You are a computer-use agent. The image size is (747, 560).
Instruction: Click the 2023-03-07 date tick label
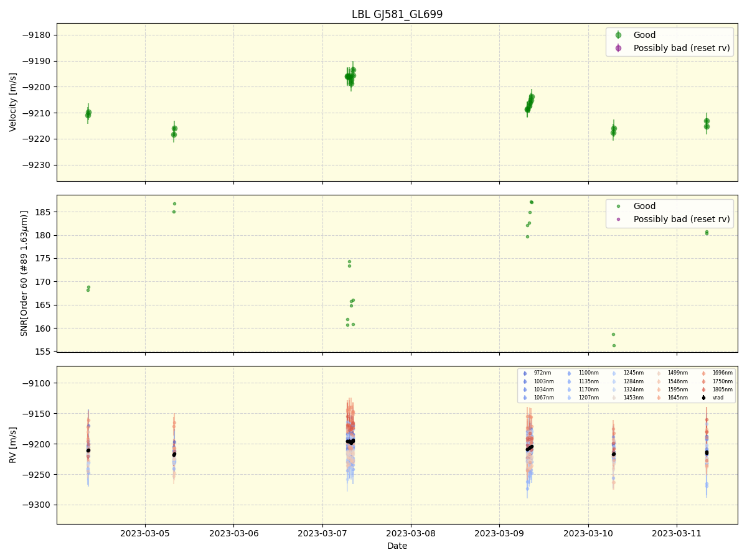[322, 533]
